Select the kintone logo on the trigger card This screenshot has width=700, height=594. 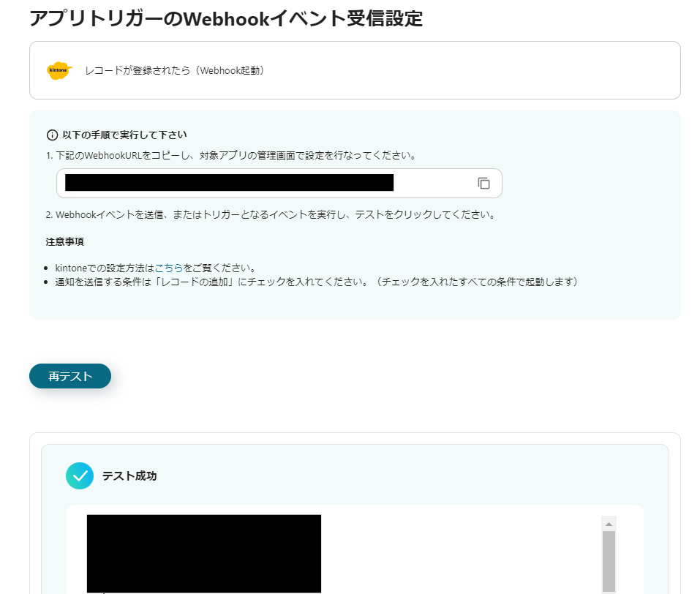[58, 70]
